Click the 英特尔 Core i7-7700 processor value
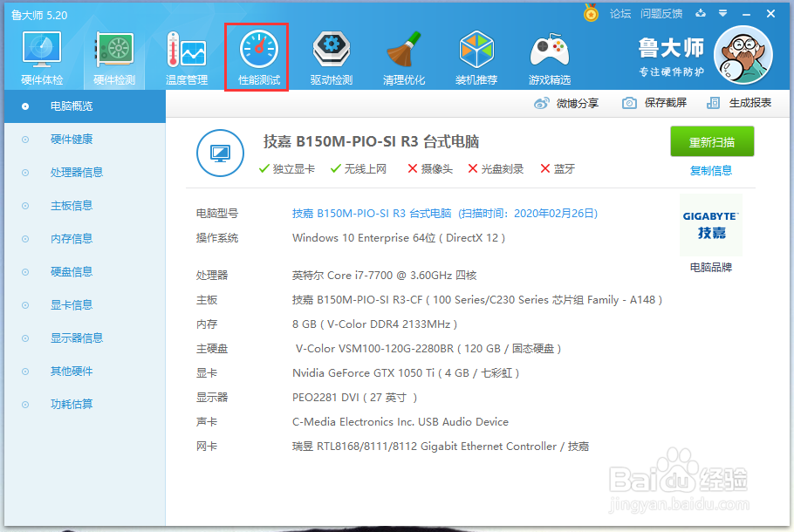 point(384,276)
